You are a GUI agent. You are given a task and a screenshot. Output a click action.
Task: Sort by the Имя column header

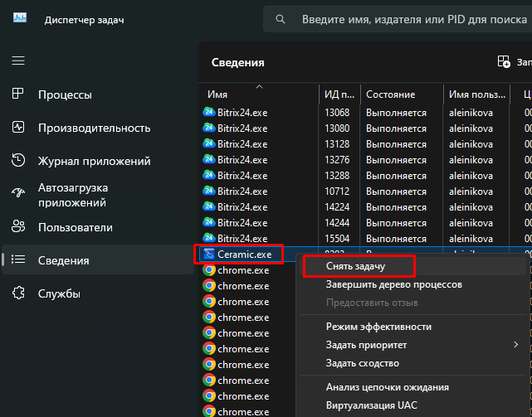(217, 95)
